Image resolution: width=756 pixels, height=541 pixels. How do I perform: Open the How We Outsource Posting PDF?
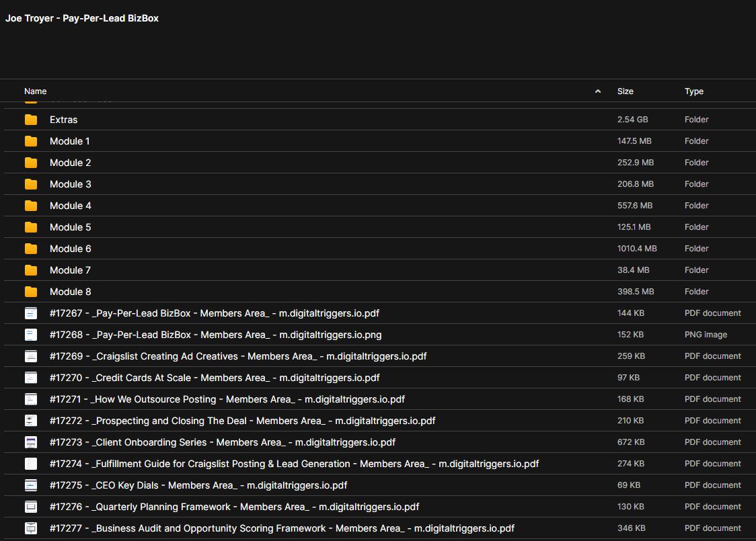[227, 399]
